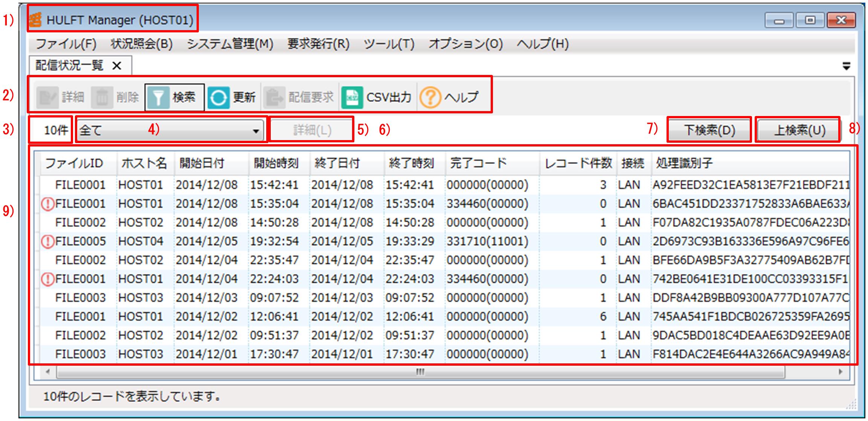Click error icon on FILE0005 row
Screen dimensions: 868x421
[x=48, y=241]
